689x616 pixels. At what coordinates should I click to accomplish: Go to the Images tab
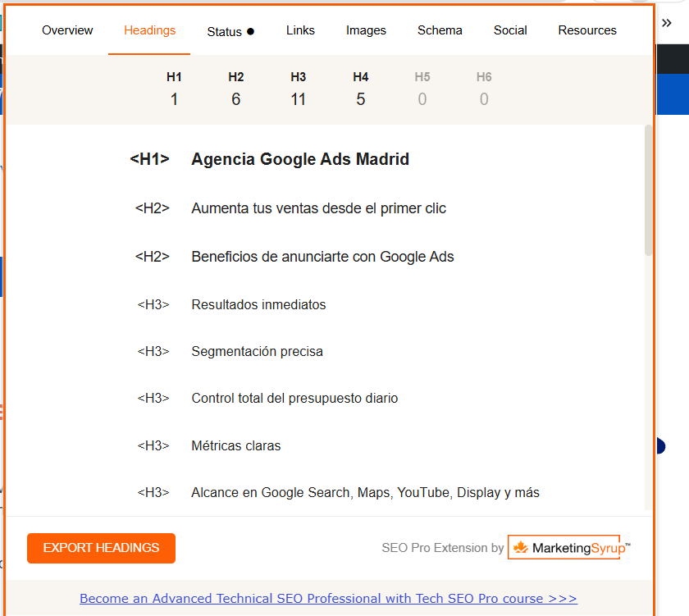coord(366,30)
